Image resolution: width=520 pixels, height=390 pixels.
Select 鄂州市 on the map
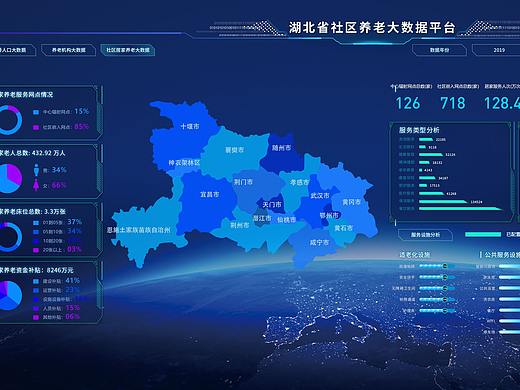tap(329, 215)
